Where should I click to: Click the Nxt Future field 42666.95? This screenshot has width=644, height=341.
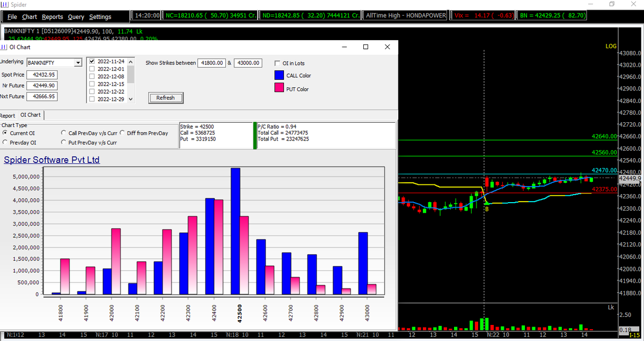click(42, 97)
